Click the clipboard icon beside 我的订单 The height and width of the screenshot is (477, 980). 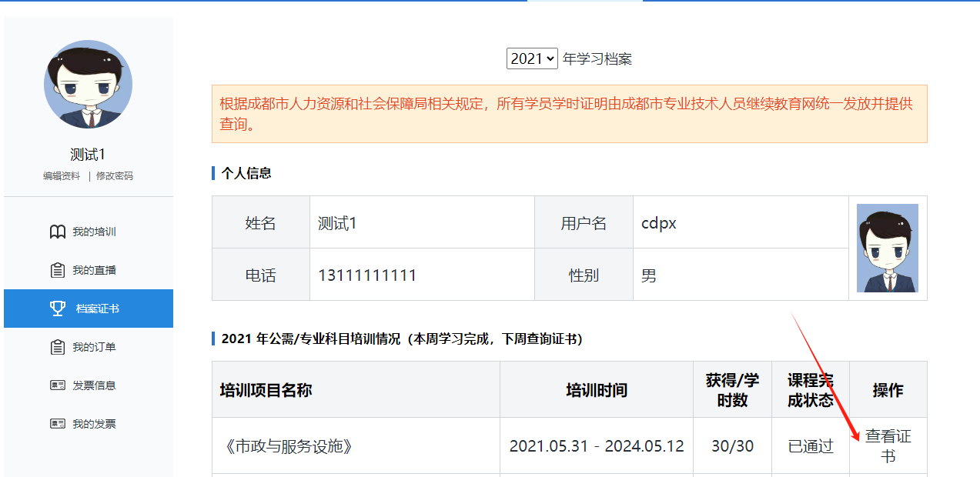point(57,347)
